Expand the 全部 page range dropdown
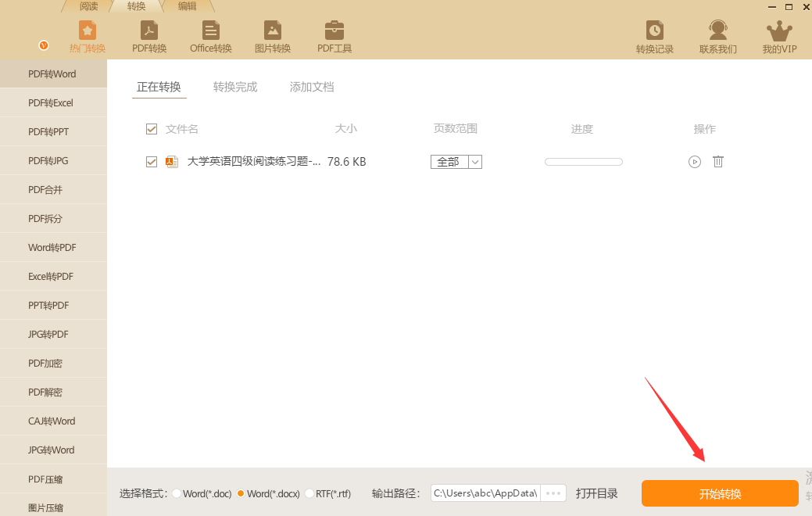 [x=475, y=162]
